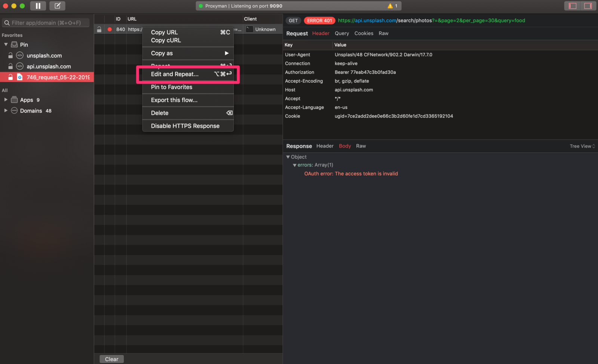598x364 pixels.
Task: Click the Cookie ugid value
Action: pos(394,116)
